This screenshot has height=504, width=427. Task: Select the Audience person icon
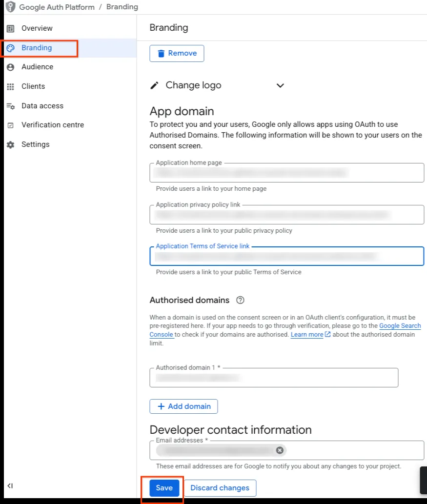(11, 67)
